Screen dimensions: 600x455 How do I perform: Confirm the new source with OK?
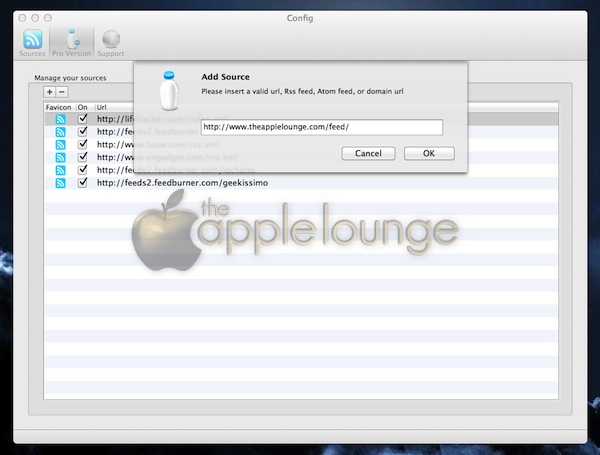(x=429, y=153)
